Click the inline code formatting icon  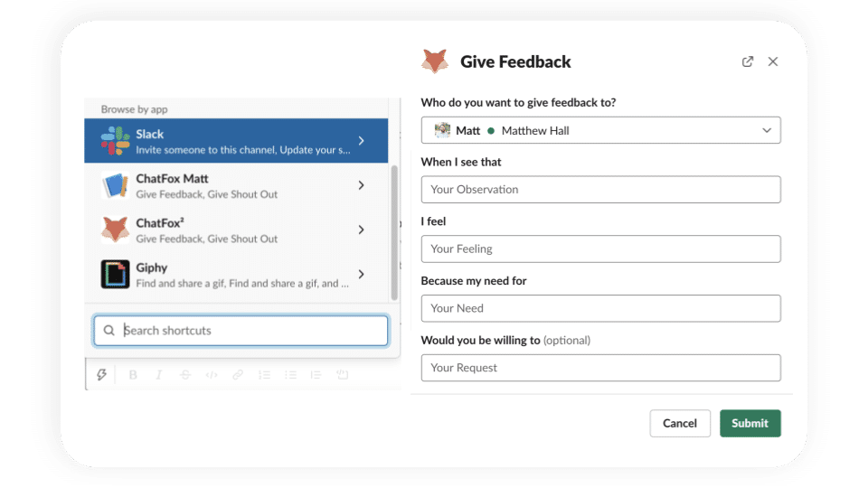[212, 375]
